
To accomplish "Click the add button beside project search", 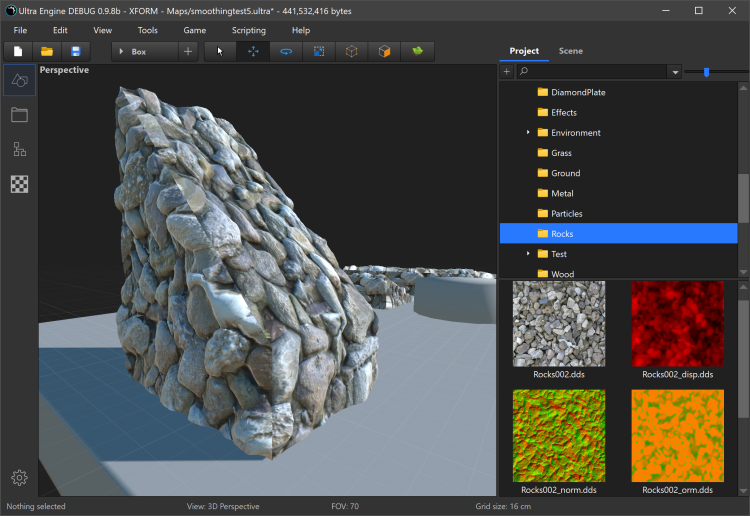I will click(507, 72).
